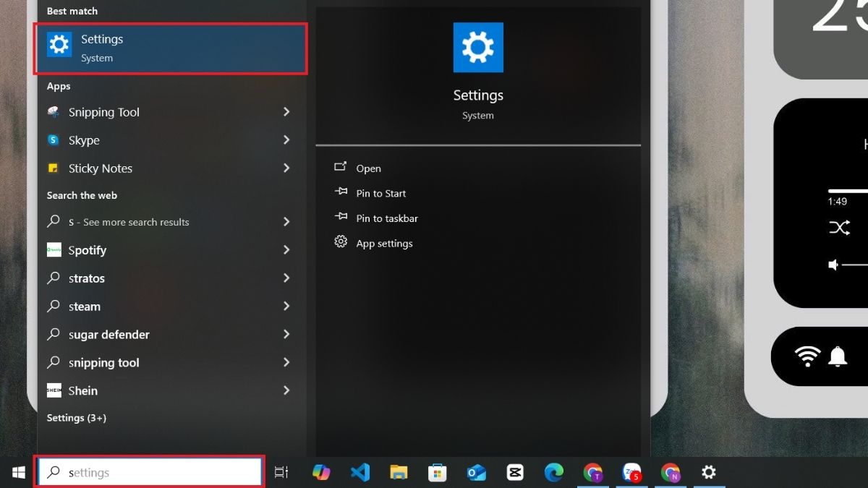The image size is (868, 488).
Task: Click the volume slider beside speaker icon
Action: pyautogui.click(x=855, y=265)
